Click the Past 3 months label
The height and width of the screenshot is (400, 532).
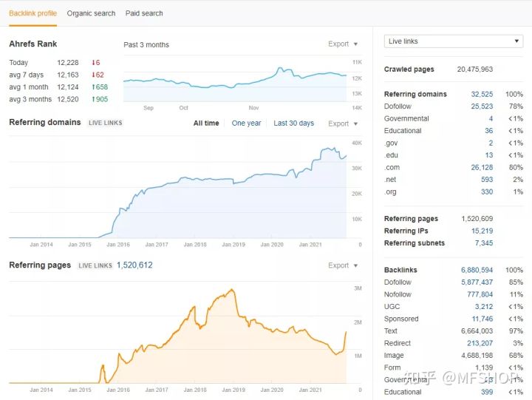[x=146, y=45]
